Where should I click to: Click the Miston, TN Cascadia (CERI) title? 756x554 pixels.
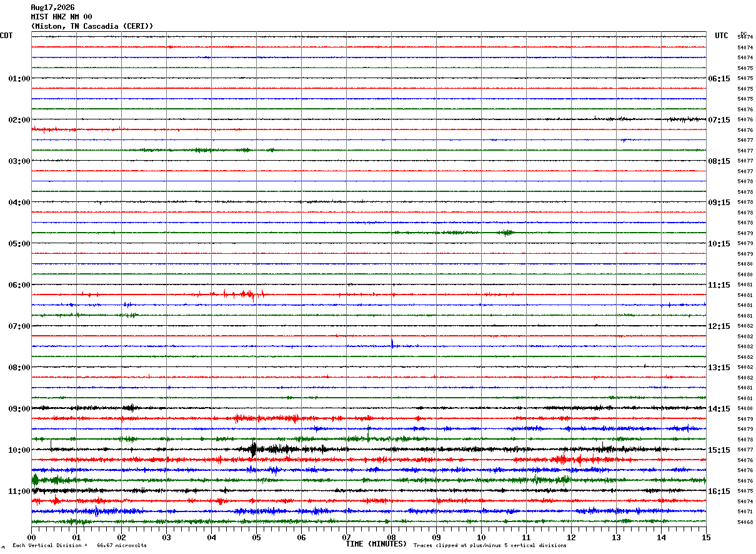tap(92, 26)
